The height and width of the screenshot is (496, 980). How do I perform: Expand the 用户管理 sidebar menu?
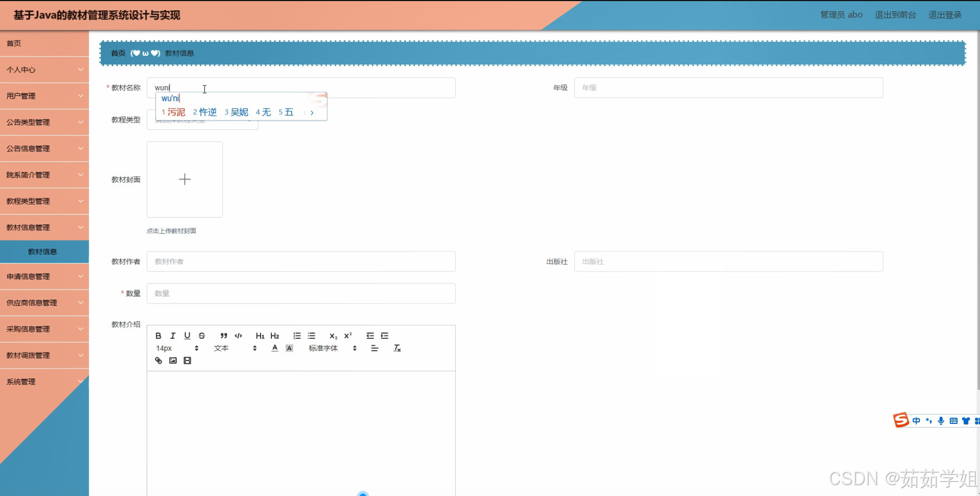tap(44, 95)
